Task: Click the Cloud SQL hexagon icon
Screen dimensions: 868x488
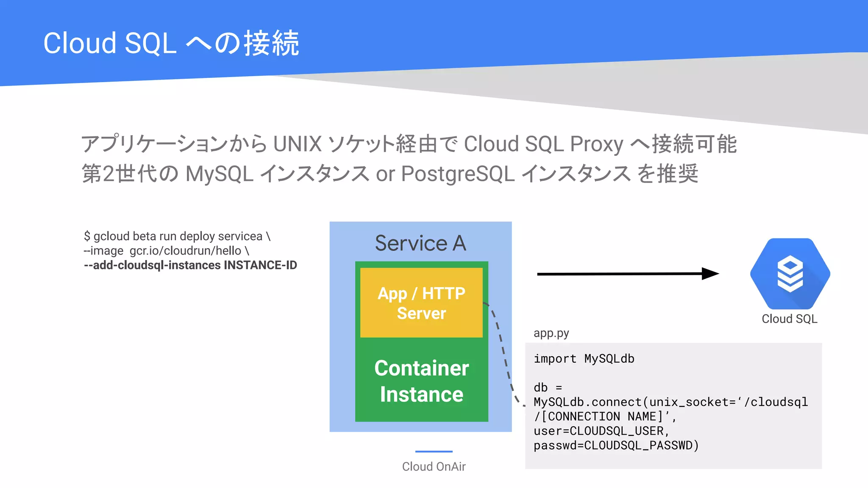Action: pyautogui.click(x=790, y=274)
